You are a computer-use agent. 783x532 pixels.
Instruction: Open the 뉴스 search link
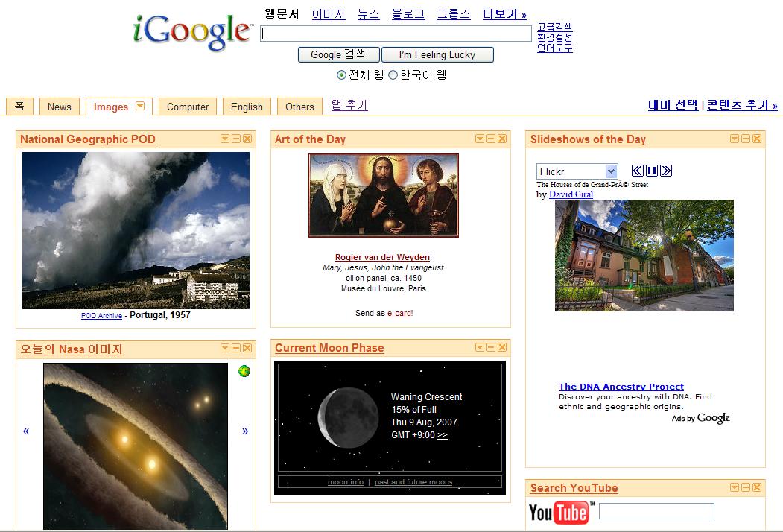369,14
